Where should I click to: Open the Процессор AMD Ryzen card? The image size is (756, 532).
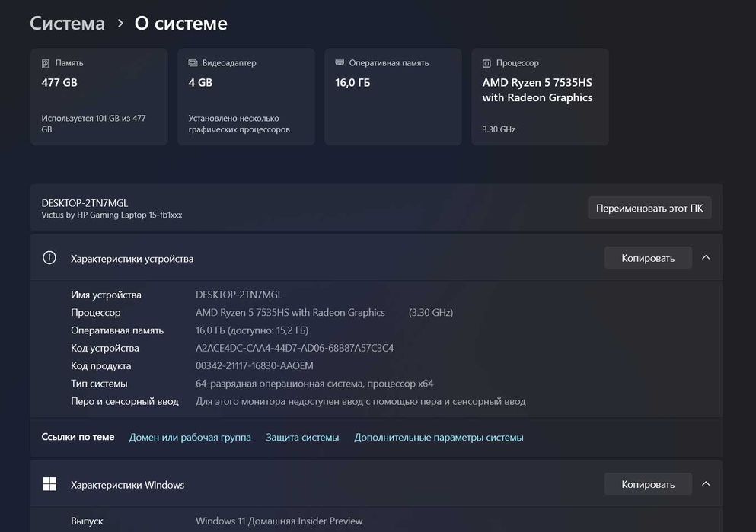[x=540, y=97]
